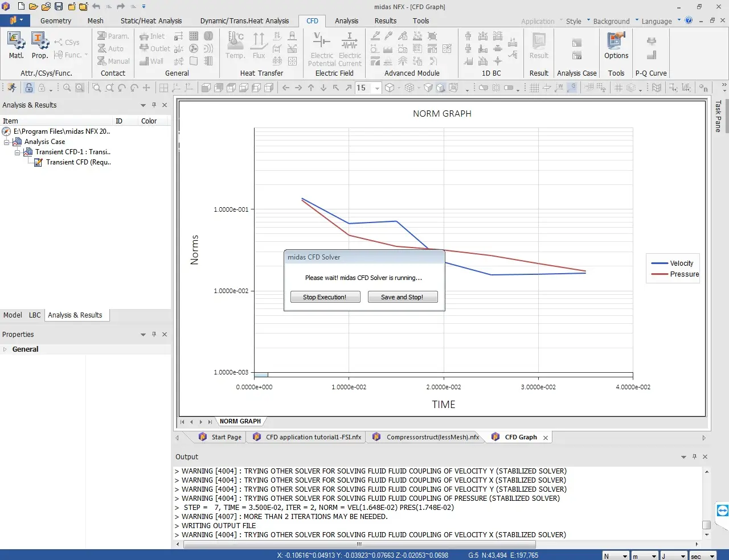The height and width of the screenshot is (560, 729).
Task: Switch to the LBC panel tab
Action: coord(35,315)
